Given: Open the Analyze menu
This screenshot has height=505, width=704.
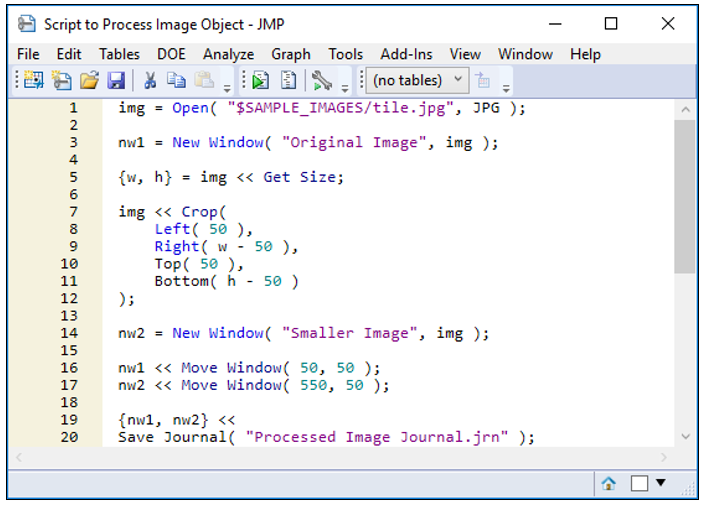Looking at the screenshot, I should click(229, 54).
